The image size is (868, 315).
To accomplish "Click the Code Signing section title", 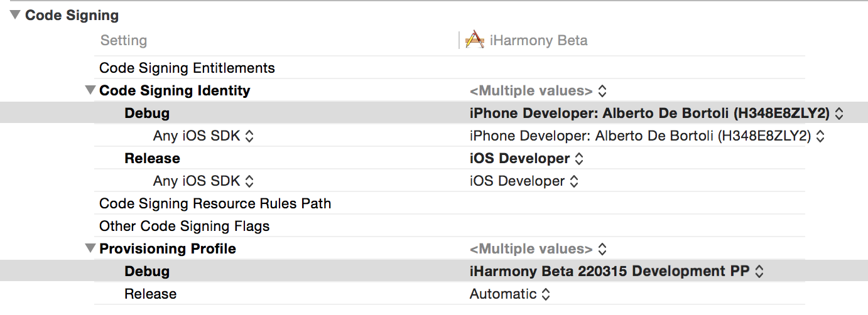I will tap(72, 16).
